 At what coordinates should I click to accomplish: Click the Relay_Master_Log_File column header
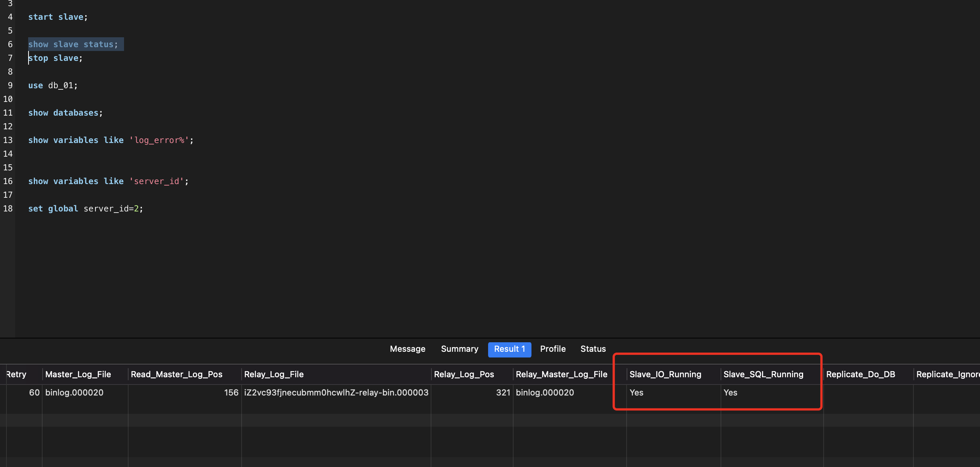[x=561, y=374]
